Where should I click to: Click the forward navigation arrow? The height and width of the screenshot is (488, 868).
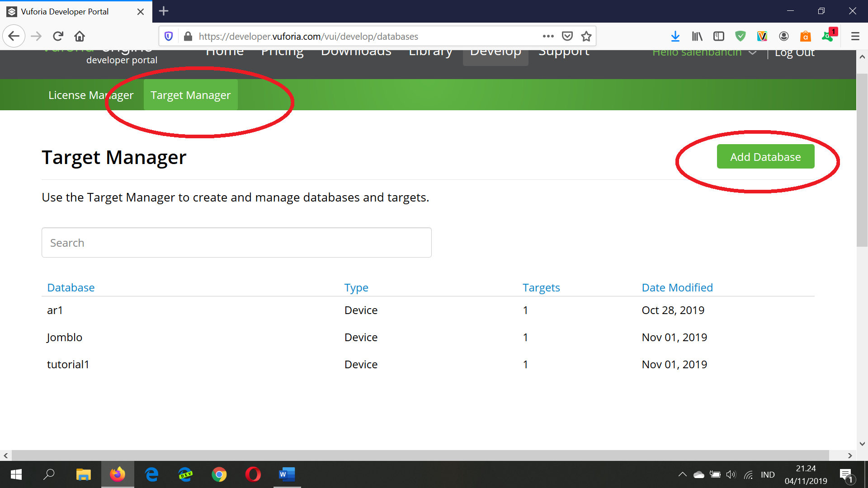point(36,36)
